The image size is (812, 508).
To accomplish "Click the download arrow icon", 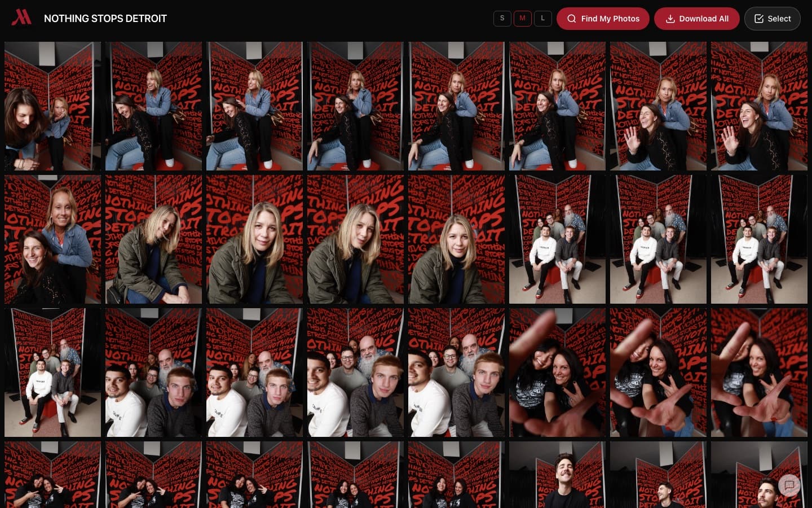I will [x=670, y=19].
